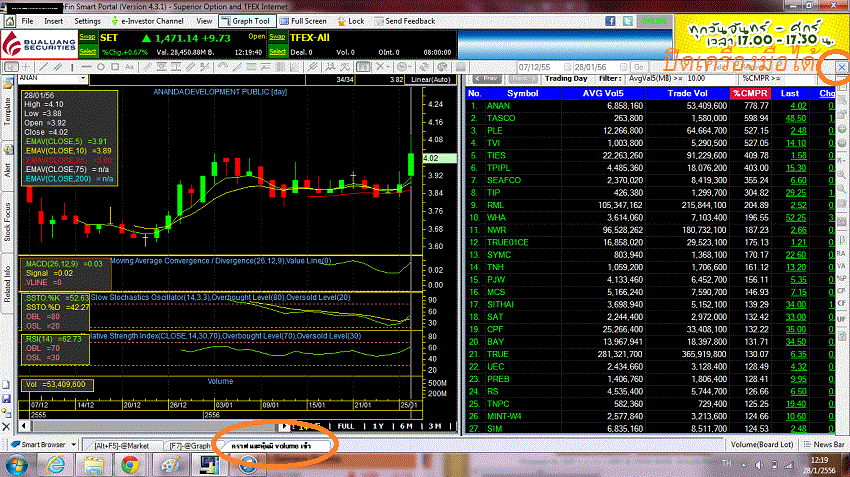Set the chart range to 6M

tap(406, 426)
